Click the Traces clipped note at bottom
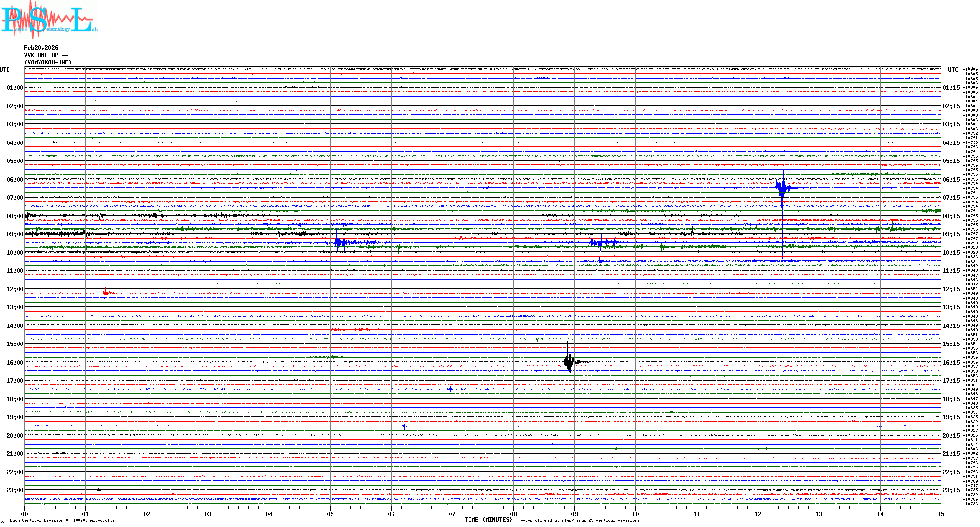 [578, 520]
